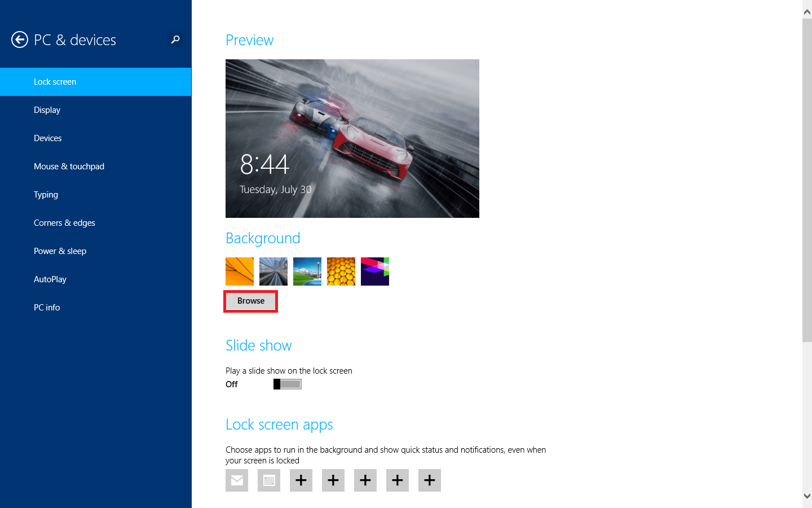This screenshot has height=508, width=812.
Task: Click the Off label beside the slide show switch
Action: 231,384
